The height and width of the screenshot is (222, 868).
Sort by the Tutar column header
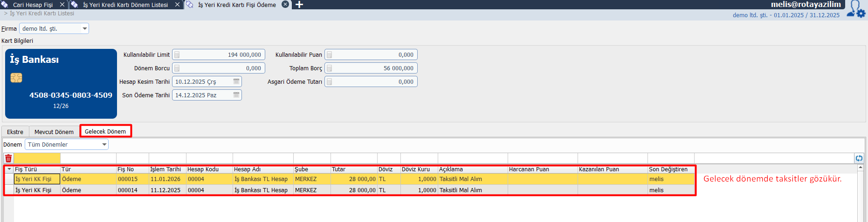tap(353, 169)
